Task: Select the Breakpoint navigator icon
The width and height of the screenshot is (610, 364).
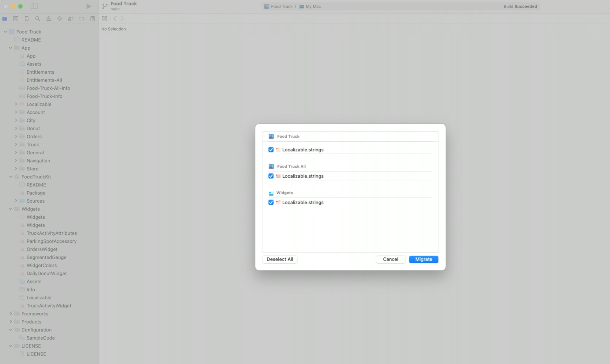Action: (x=81, y=18)
